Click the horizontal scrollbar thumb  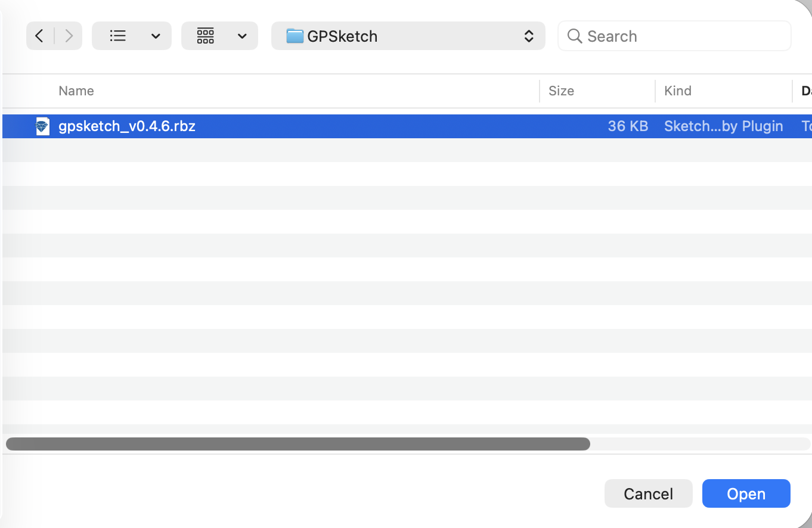point(298,444)
